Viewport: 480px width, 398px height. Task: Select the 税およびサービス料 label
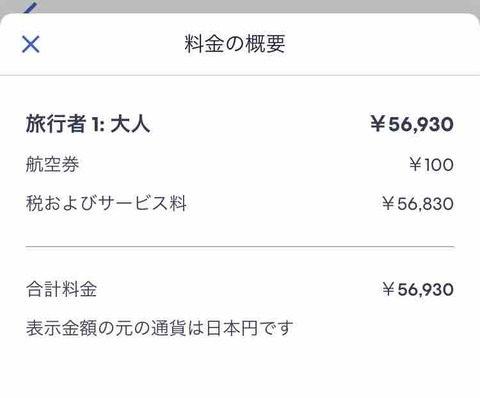(106, 203)
